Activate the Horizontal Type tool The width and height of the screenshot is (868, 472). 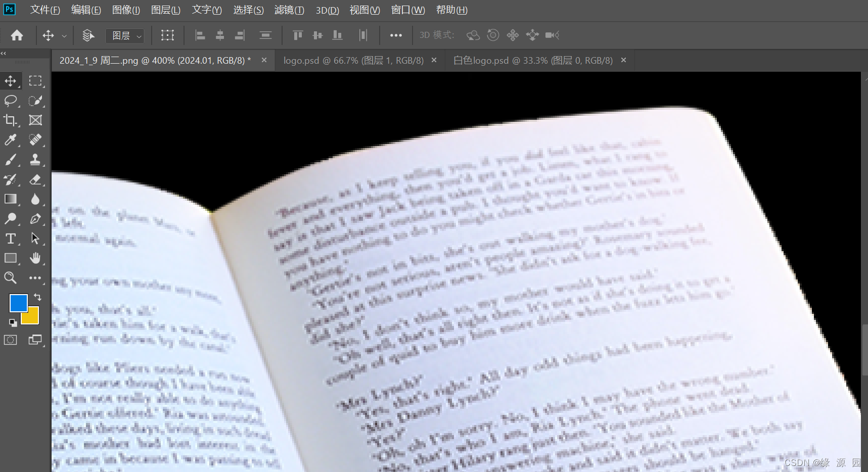click(11, 239)
